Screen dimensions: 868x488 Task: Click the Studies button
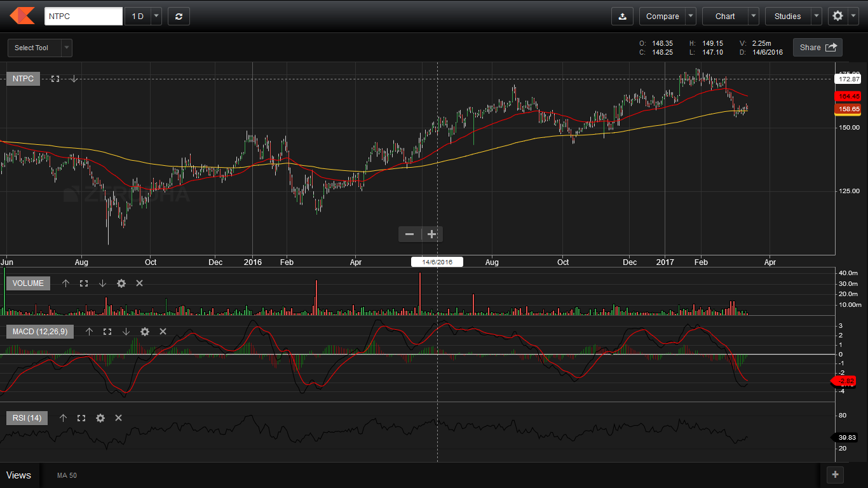tap(788, 17)
